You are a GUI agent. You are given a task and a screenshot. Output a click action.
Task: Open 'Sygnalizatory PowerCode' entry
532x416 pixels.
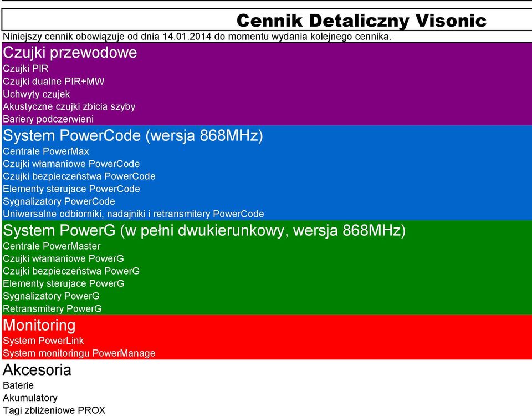click(x=59, y=202)
